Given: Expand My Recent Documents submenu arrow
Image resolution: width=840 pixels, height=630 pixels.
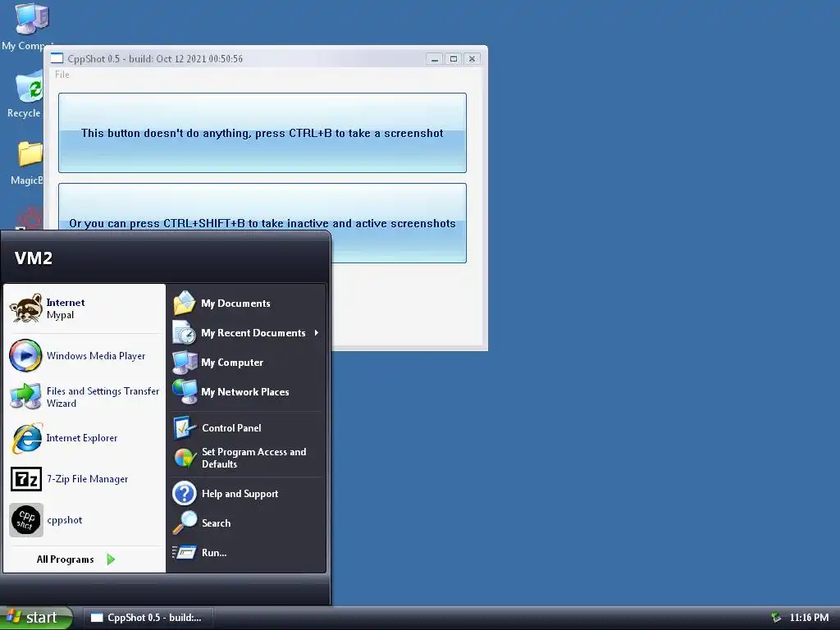Looking at the screenshot, I should [x=317, y=333].
